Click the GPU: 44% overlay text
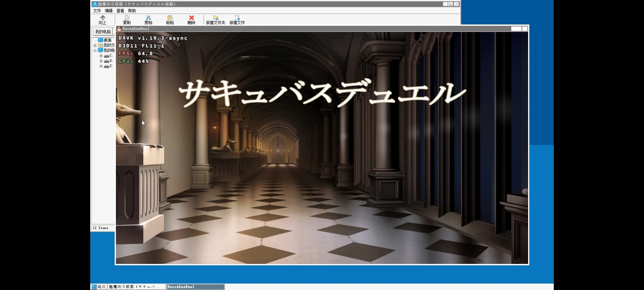The image size is (644, 290). tap(134, 61)
